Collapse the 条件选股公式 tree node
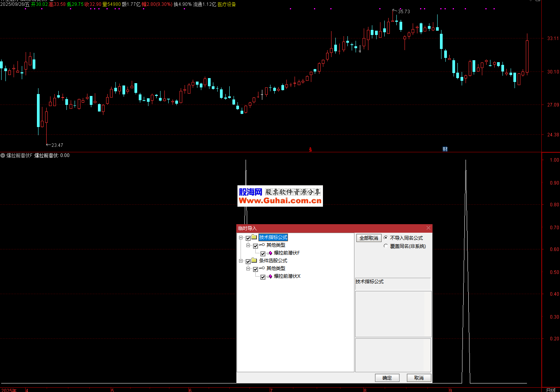Viewport: 560px width, 392px height. [241, 261]
